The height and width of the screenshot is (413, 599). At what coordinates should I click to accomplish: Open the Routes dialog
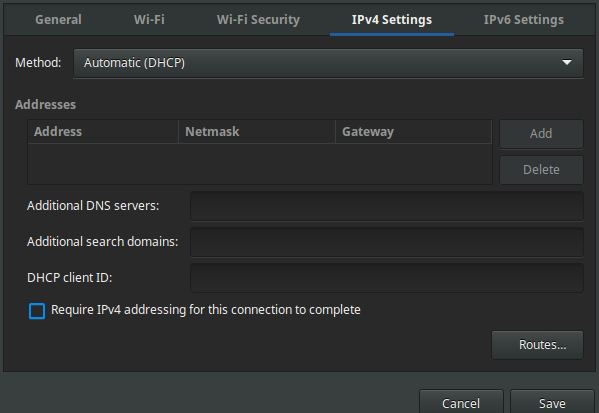pos(537,345)
